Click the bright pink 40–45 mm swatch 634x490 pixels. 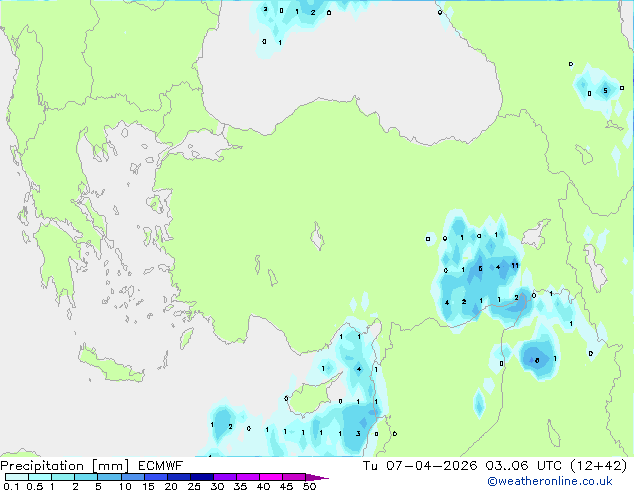(x=271, y=477)
